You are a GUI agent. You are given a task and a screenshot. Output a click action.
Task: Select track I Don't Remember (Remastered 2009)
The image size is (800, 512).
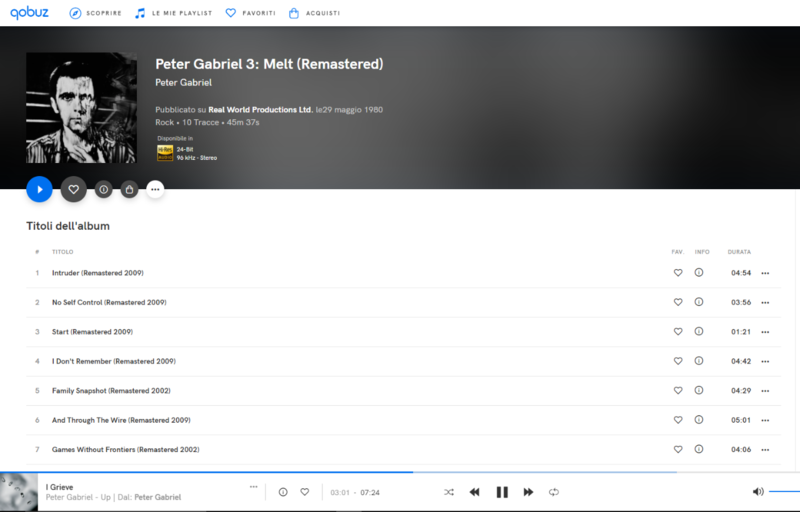114,362
